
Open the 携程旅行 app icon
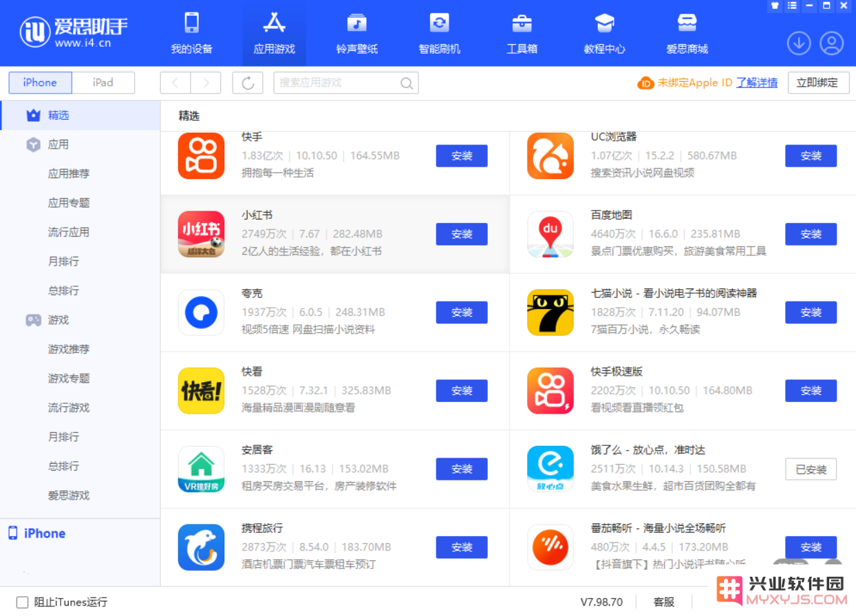click(201, 547)
